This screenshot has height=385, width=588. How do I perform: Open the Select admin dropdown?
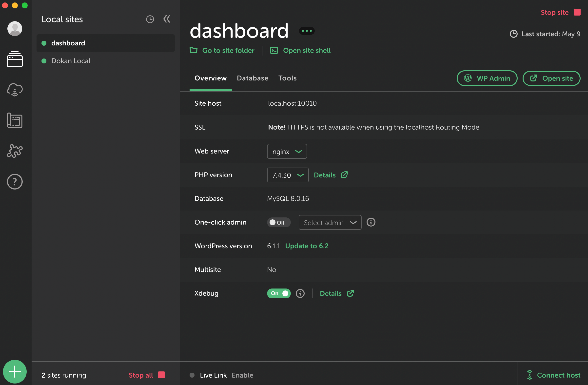[330, 223]
